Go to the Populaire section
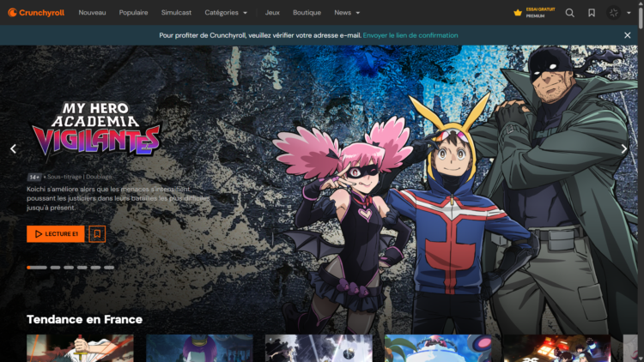The image size is (644, 362). tap(133, 13)
